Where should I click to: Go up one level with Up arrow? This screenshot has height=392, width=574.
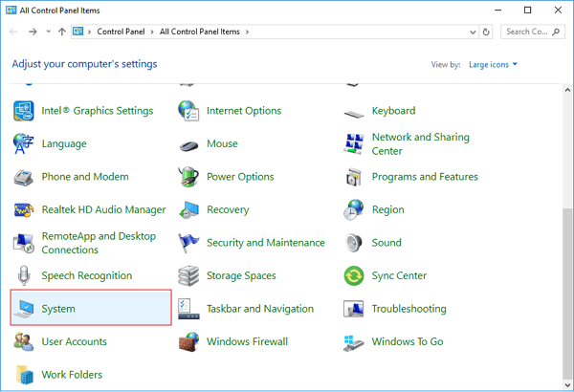point(62,32)
